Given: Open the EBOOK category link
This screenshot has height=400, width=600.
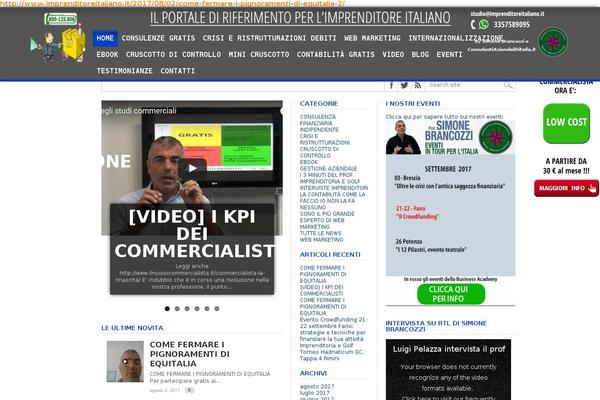Looking at the screenshot, I should point(309,162).
